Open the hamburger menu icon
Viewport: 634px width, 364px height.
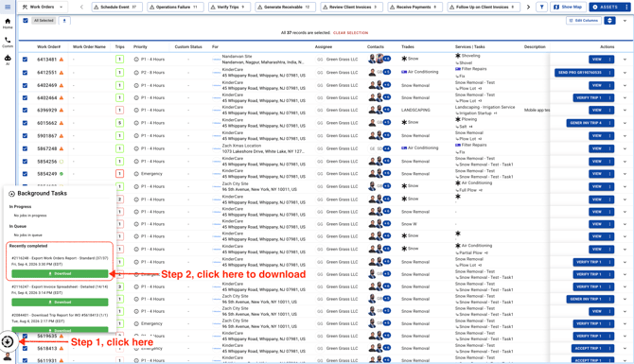coord(8,7)
